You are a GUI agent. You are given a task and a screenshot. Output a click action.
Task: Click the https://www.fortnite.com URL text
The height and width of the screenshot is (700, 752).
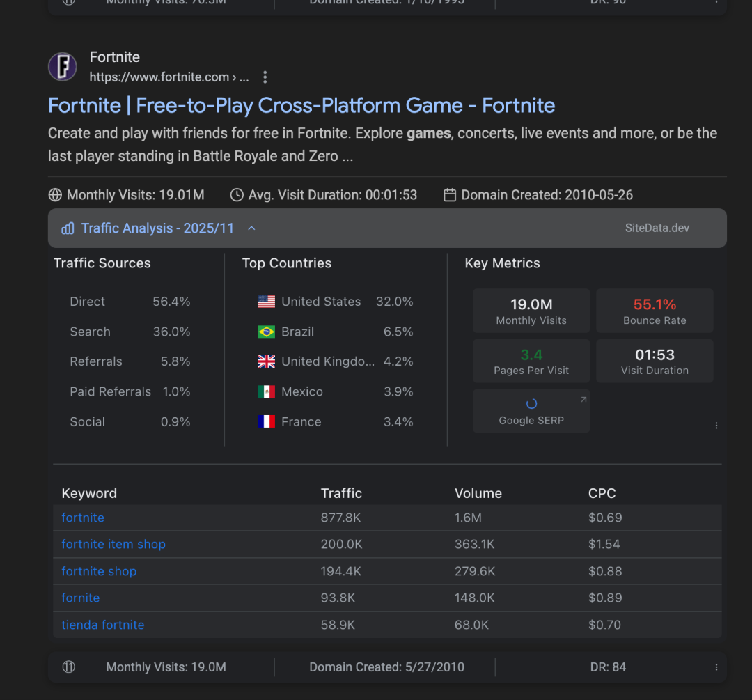169,77
